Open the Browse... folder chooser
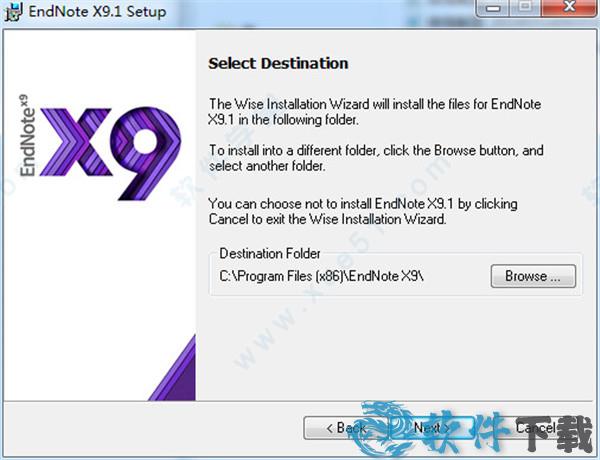Viewport: 600px width, 460px height. 533,276
